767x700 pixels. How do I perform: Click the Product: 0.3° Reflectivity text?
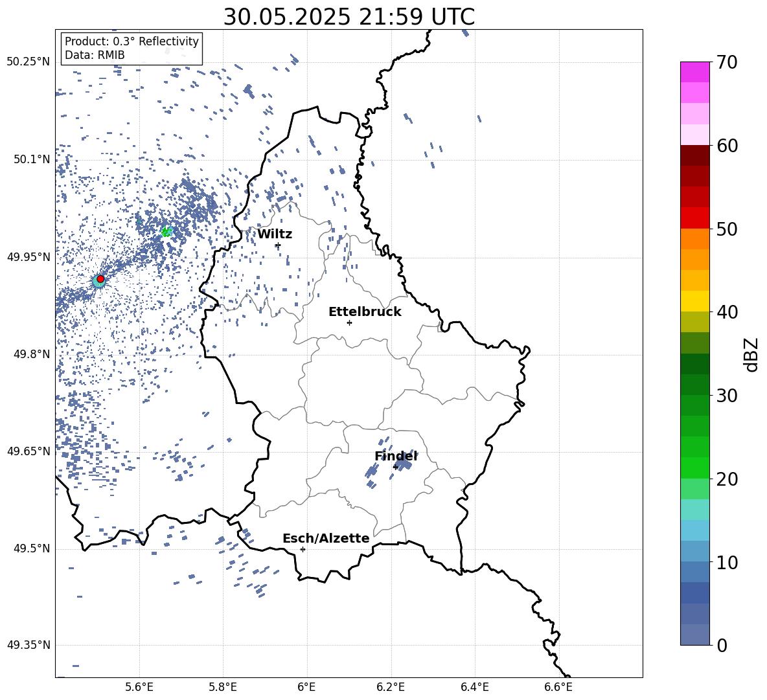(132, 41)
